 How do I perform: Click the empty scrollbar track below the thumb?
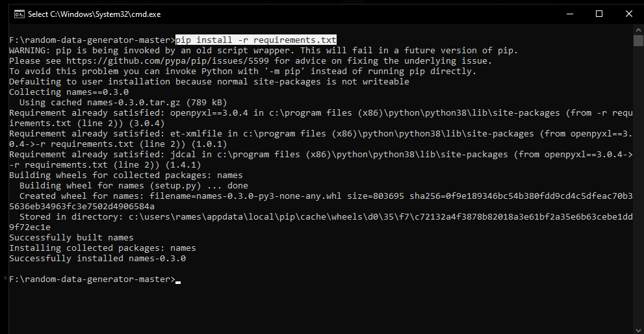pyautogui.click(x=638, y=185)
